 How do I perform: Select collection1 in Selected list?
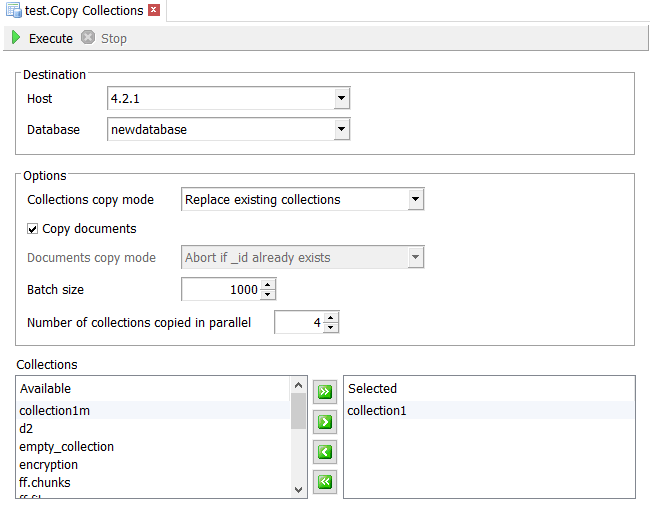click(x=376, y=411)
